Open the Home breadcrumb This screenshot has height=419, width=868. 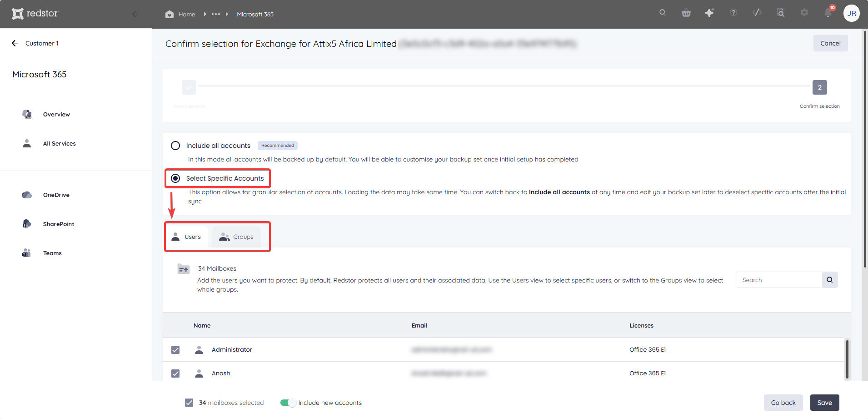(x=180, y=14)
